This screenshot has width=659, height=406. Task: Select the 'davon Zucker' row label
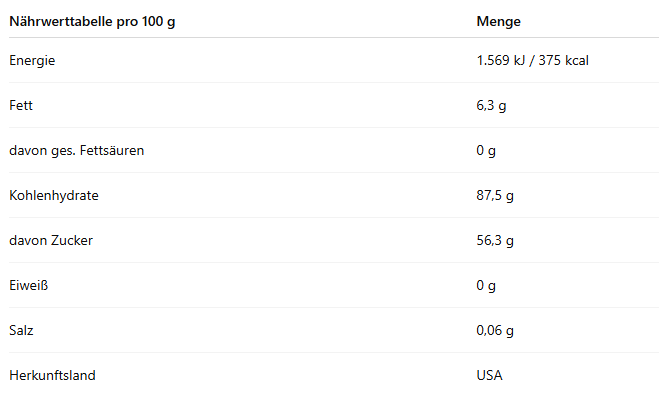point(51,241)
